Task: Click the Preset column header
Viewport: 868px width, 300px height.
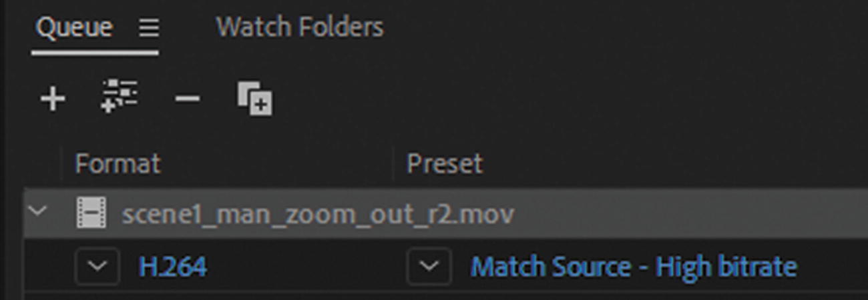Action: click(445, 164)
